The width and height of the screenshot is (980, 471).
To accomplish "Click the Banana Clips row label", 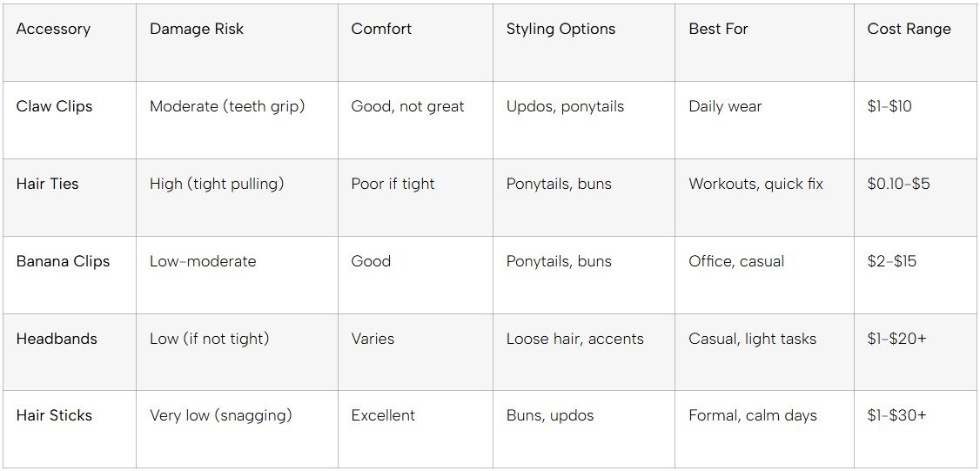I will (63, 261).
